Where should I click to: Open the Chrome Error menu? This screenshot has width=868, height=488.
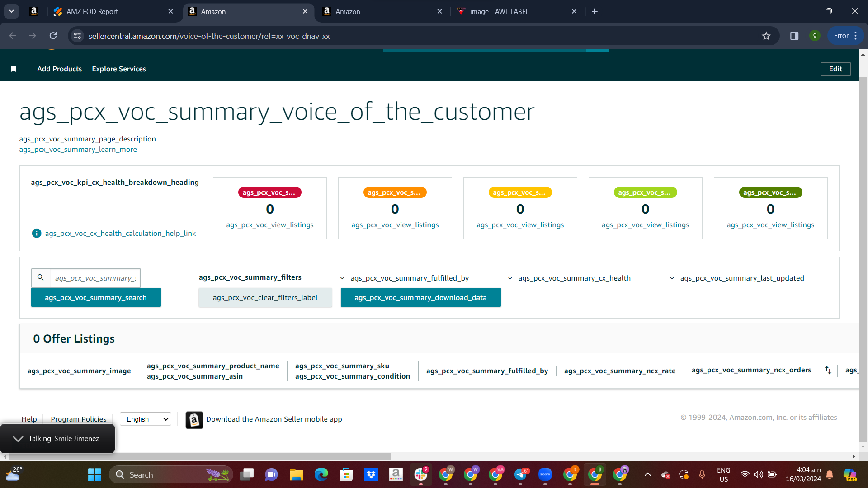(x=845, y=36)
